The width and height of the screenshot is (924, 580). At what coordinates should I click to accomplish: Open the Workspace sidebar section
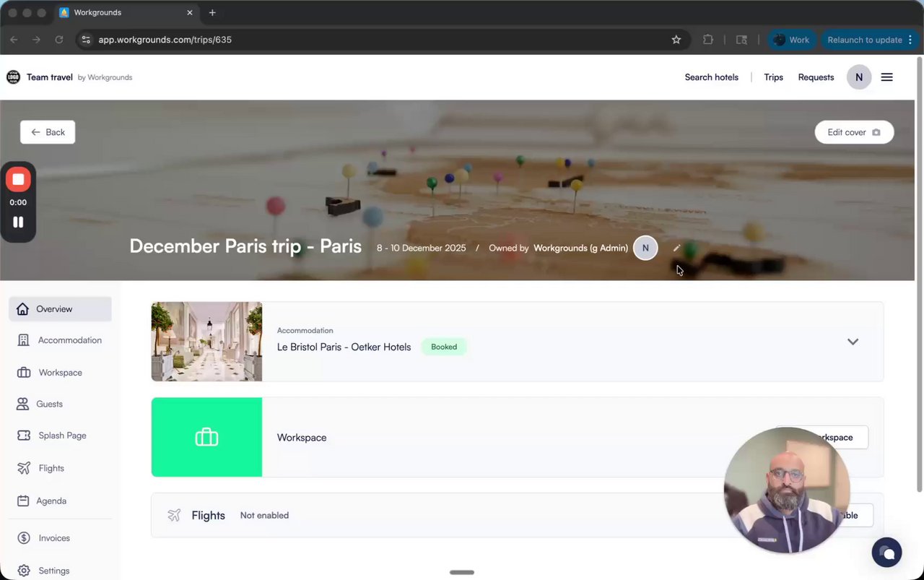[x=60, y=373]
